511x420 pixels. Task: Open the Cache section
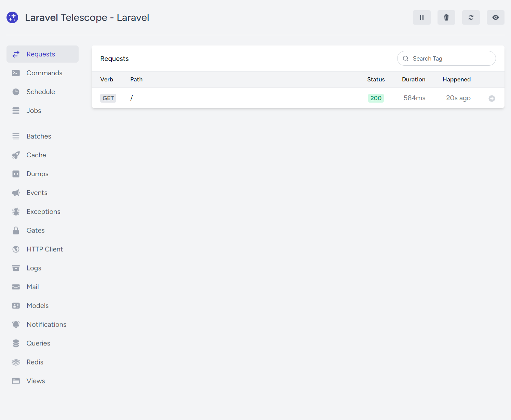pos(36,155)
